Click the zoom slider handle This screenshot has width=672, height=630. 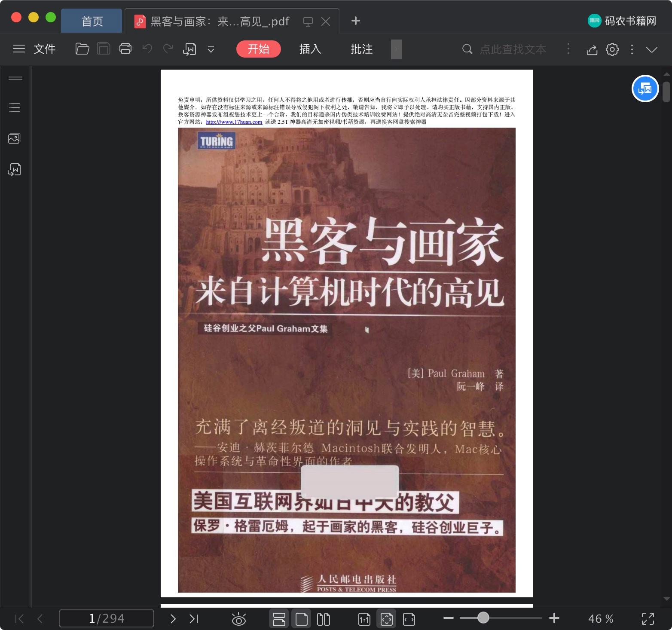pos(483,618)
